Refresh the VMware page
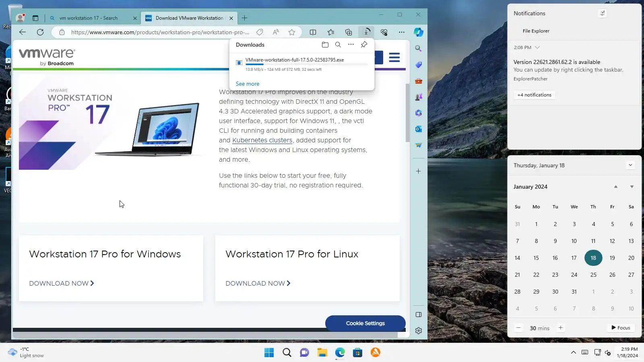644x362 pixels. coord(40,32)
